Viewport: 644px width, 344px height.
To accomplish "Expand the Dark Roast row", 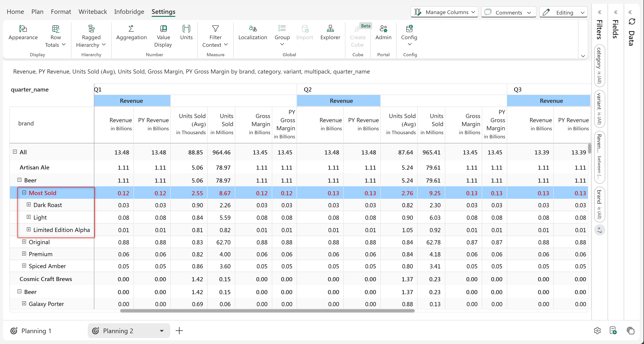I will click(29, 205).
